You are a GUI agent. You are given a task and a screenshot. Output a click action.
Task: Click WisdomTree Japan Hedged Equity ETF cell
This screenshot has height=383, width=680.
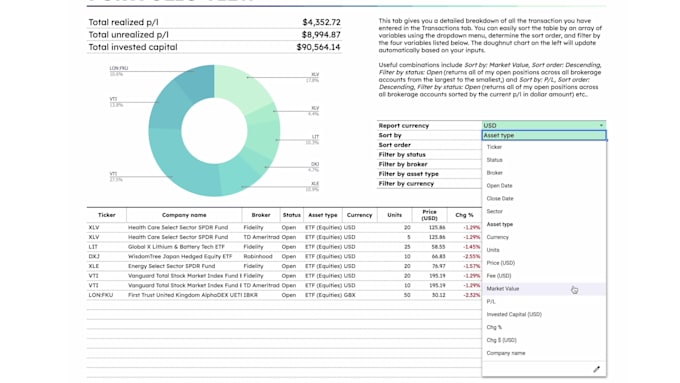coord(184,256)
